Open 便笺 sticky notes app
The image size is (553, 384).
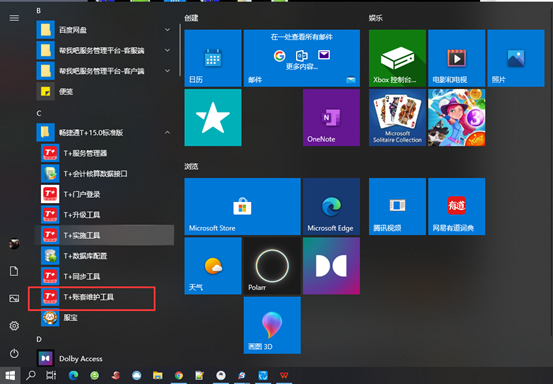pyautogui.click(x=105, y=92)
